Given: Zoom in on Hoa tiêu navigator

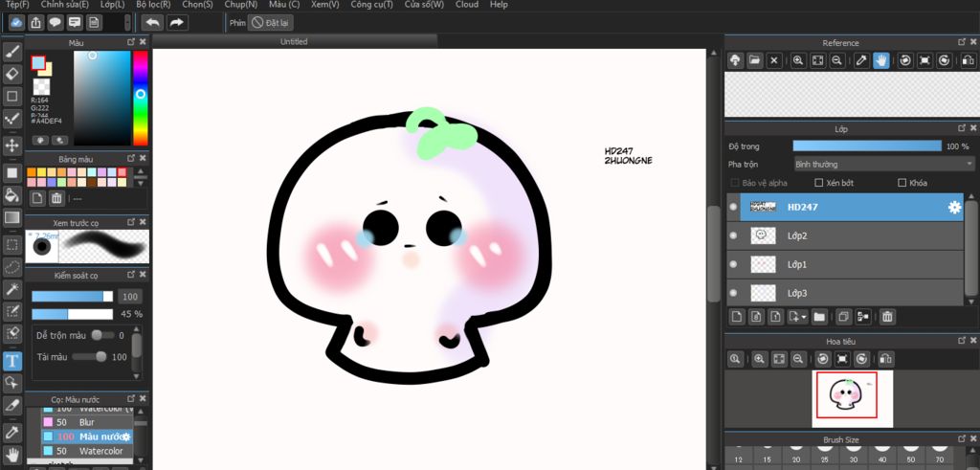Looking at the screenshot, I should coord(759,359).
